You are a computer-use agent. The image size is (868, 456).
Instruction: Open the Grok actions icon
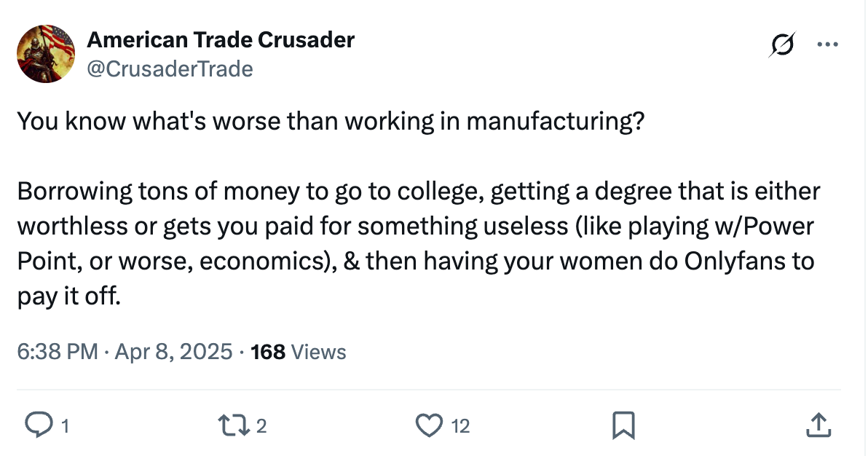(781, 44)
